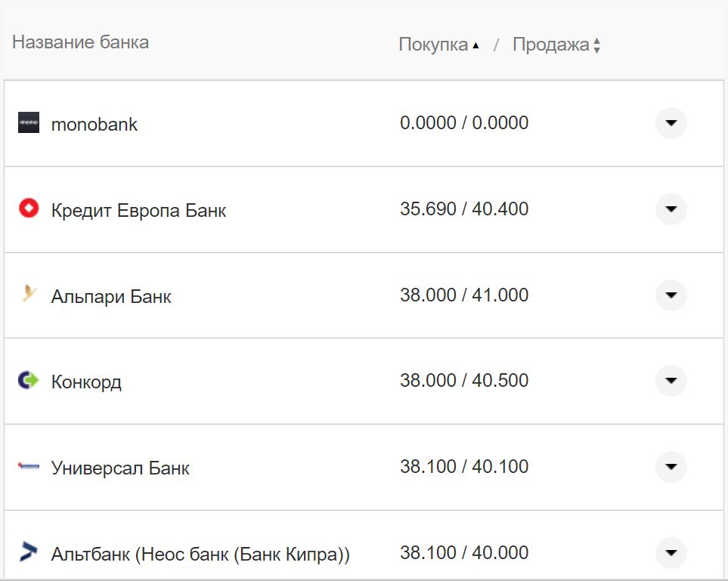728x581 pixels.
Task: Open the Кредит Европа Банк name link
Action: tap(138, 210)
